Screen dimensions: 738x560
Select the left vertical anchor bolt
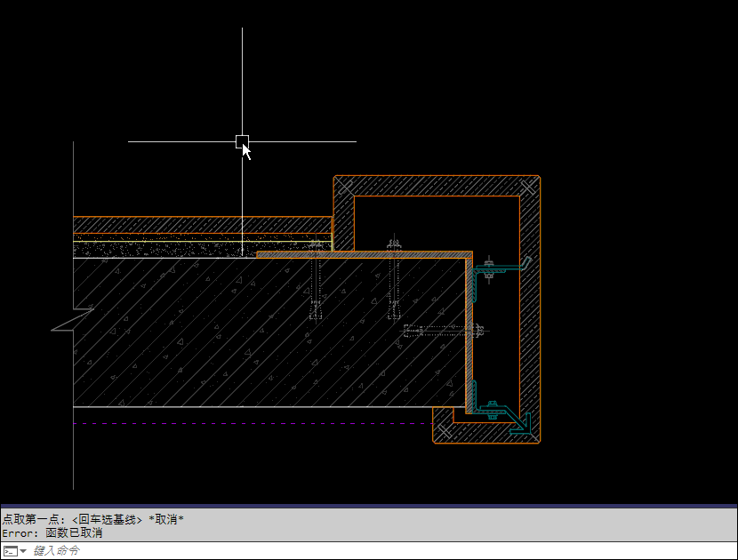click(x=316, y=280)
